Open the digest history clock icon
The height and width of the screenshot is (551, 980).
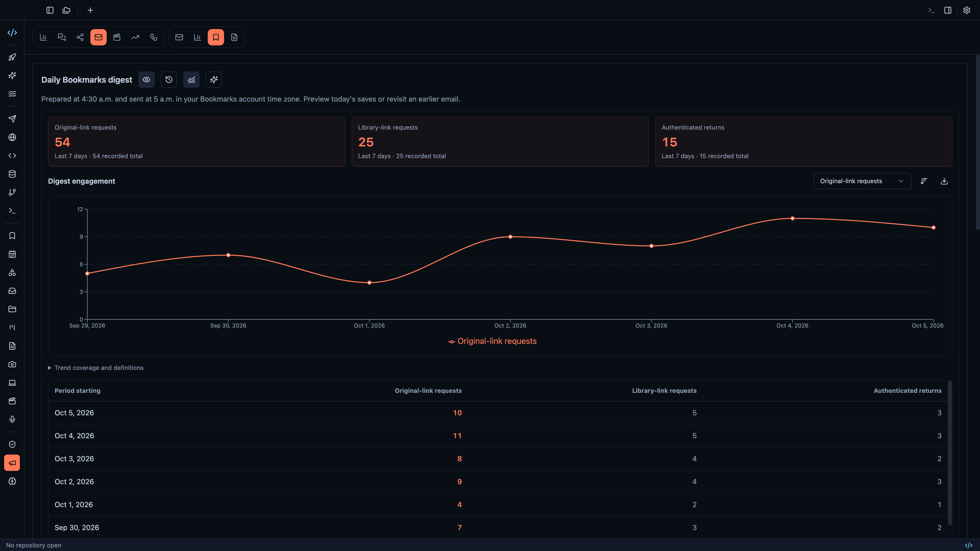point(169,80)
